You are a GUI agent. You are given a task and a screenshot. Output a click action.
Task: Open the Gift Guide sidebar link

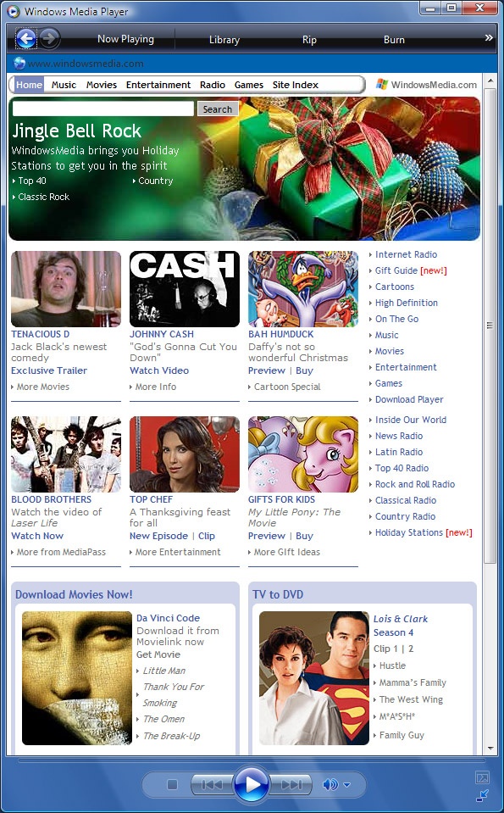pyautogui.click(x=396, y=270)
